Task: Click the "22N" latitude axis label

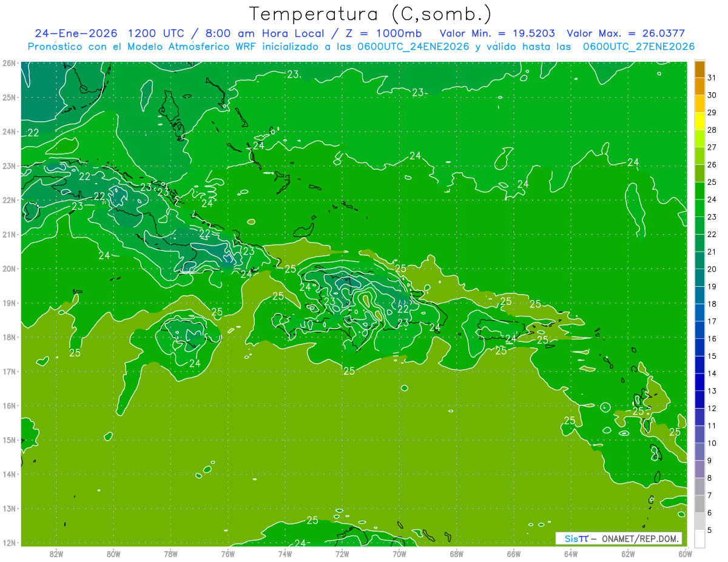Action: tap(9, 200)
